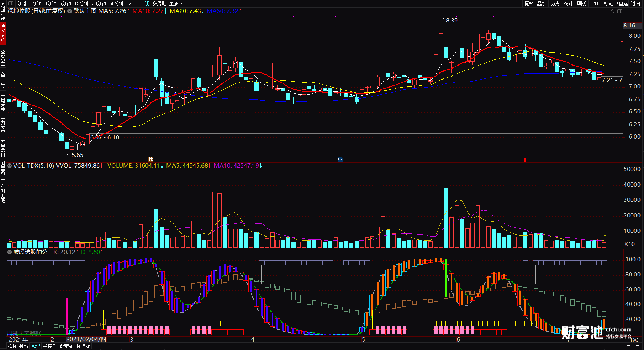
Task: Click the 标准版 standard version item
Action: [x=83, y=346]
